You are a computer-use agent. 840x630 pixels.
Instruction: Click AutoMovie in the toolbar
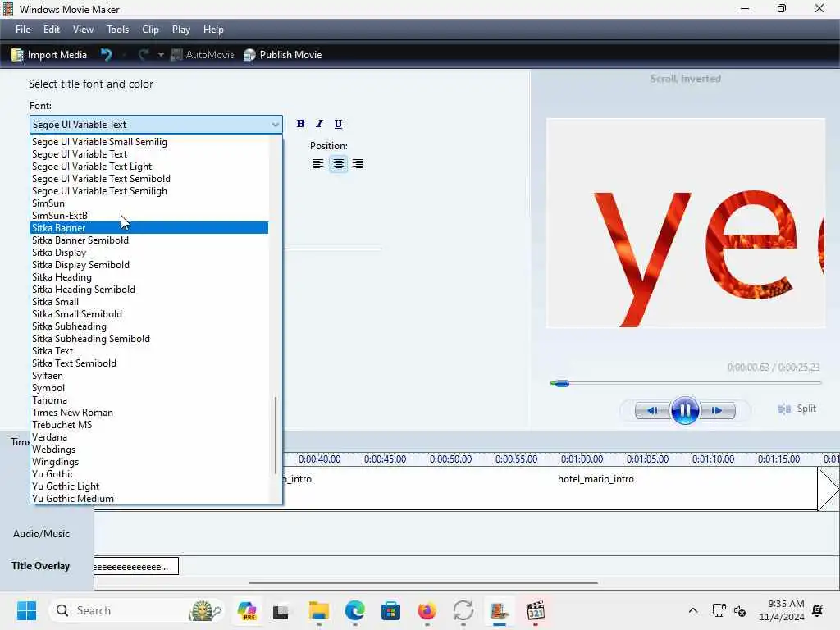tap(203, 55)
